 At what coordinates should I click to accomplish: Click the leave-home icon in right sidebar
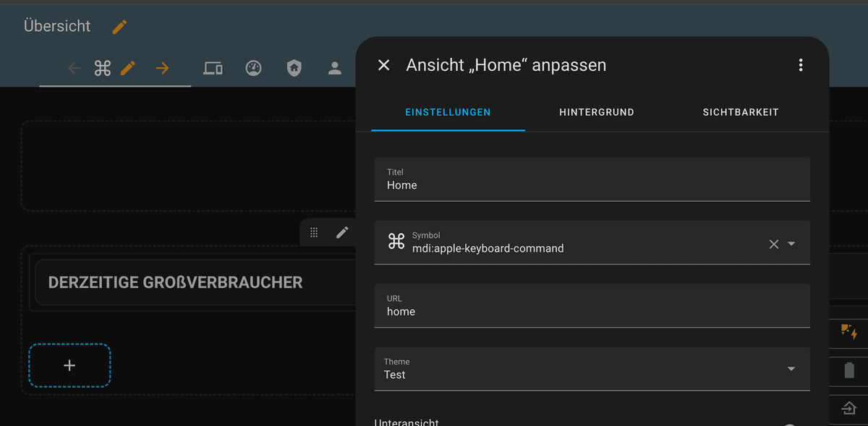(x=848, y=408)
